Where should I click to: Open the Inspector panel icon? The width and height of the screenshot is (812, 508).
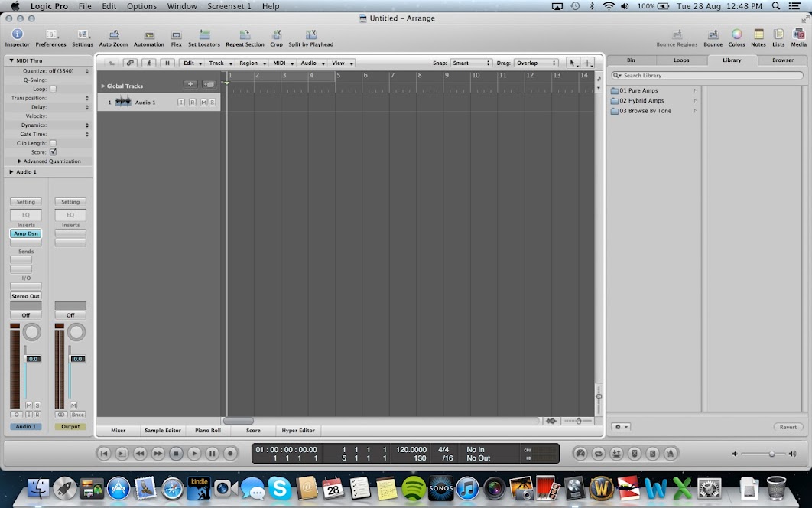[17, 34]
